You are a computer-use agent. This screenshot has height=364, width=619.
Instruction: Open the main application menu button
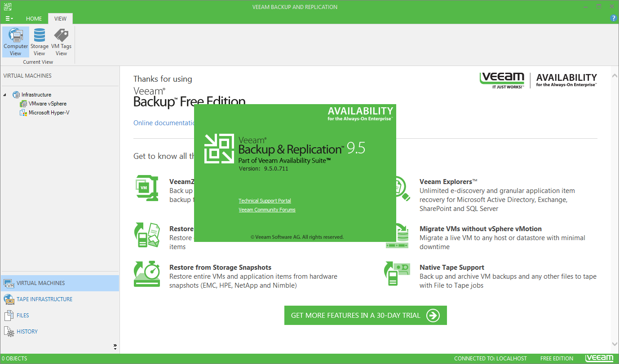[x=9, y=18]
